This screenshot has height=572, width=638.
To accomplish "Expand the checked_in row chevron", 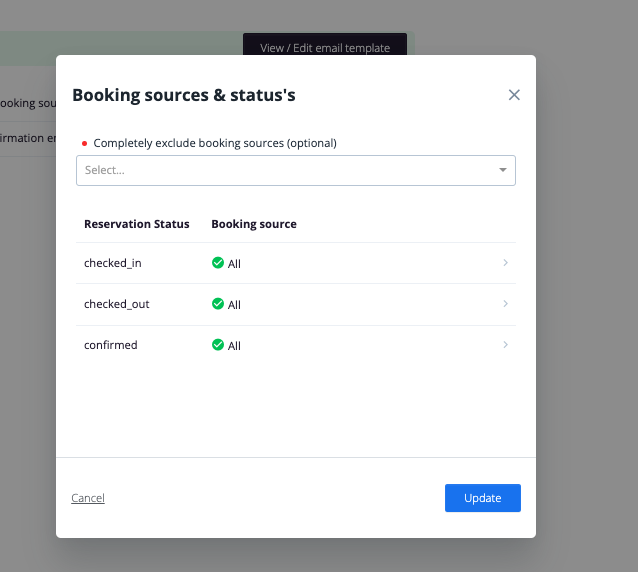I will [x=505, y=263].
